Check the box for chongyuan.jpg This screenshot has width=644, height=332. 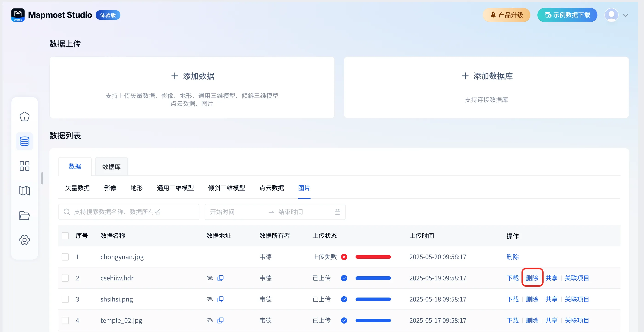[65, 257]
